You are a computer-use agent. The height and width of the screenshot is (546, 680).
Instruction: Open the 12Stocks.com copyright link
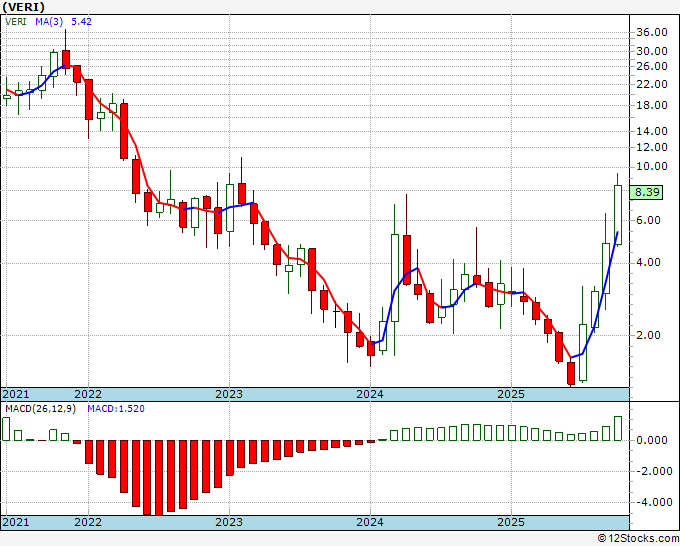point(638,539)
